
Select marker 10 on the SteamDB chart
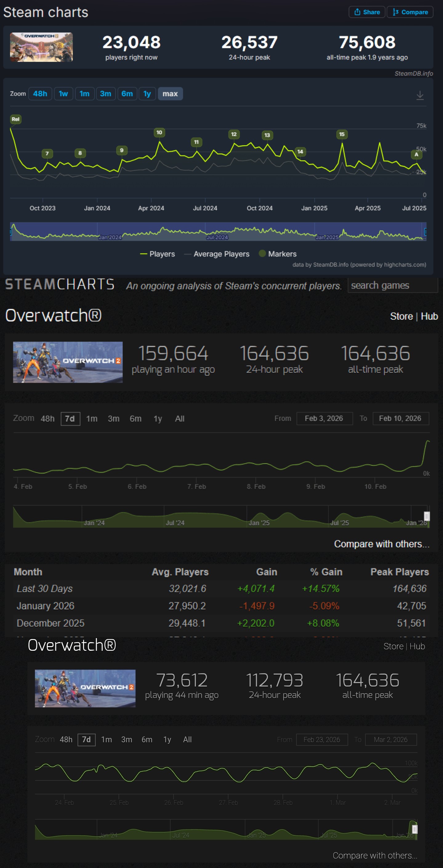click(x=159, y=132)
